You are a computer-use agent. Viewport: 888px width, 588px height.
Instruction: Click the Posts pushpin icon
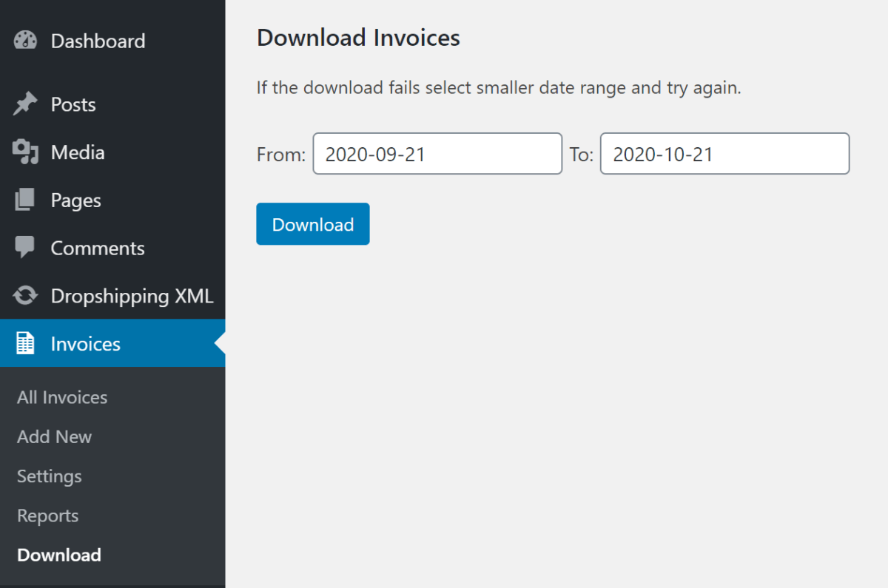pyautogui.click(x=26, y=104)
